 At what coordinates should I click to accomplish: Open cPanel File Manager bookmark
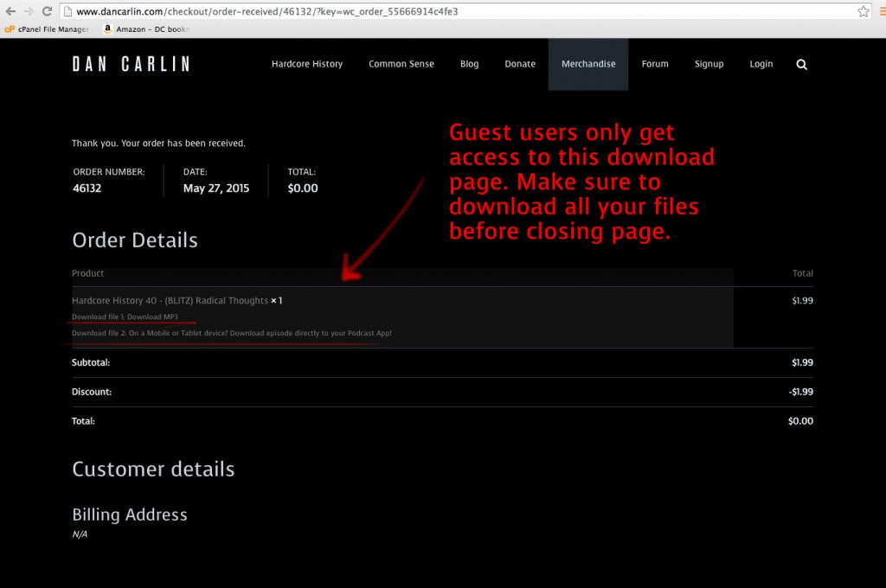pos(46,29)
